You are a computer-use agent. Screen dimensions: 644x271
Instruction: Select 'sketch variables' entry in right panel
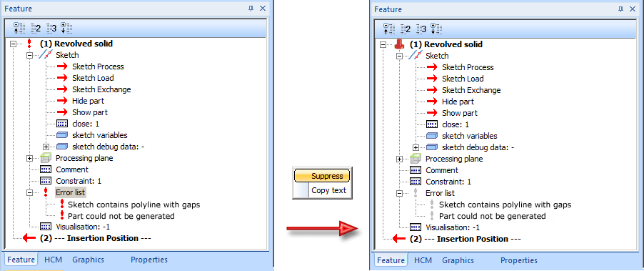pos(470,136)
